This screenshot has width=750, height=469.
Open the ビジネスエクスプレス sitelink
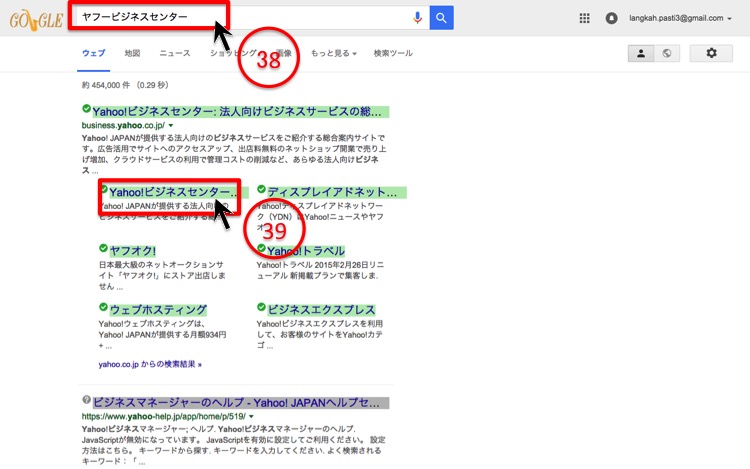[x=321, y=310]
